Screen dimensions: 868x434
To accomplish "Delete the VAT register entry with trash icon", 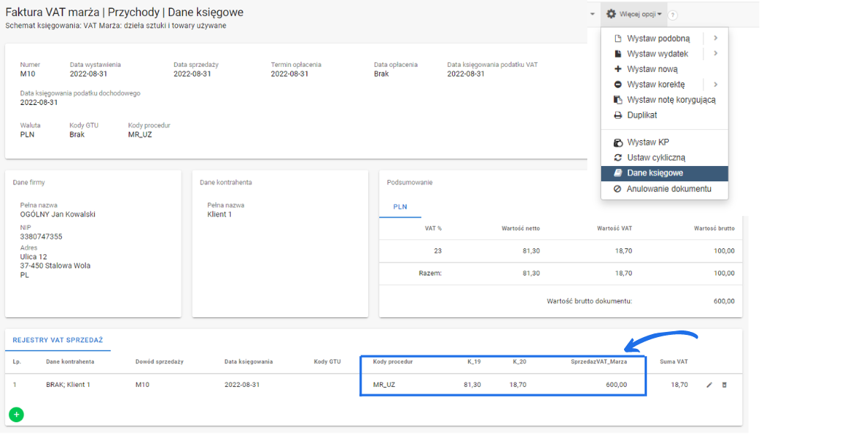I will pos(724,385).
